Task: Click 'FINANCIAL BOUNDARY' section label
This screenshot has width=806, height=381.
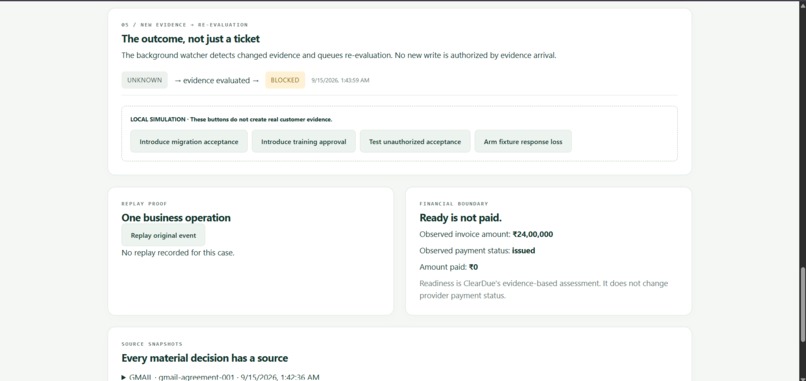Action: coord(454,204)
